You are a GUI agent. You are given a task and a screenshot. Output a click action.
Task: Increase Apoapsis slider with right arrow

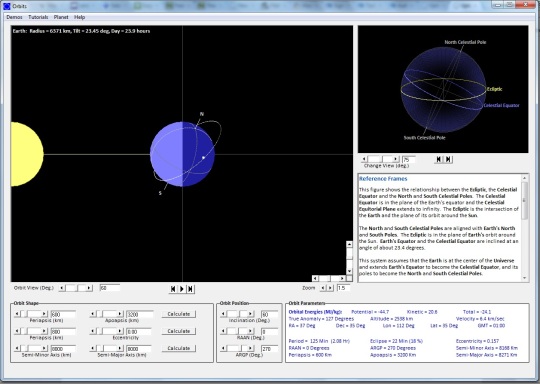coord(120,314)
